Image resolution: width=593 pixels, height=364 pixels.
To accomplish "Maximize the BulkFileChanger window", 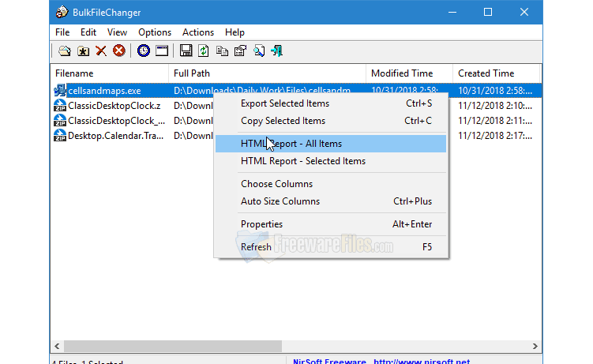I will tap(488, 12).
